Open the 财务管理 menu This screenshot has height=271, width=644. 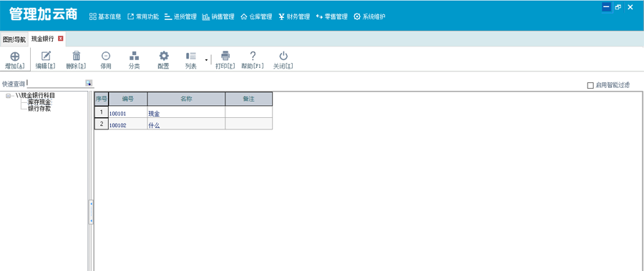[x=294, y=17]
